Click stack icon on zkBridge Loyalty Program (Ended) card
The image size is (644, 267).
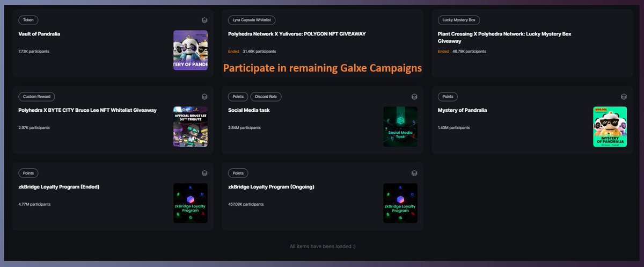204,174
